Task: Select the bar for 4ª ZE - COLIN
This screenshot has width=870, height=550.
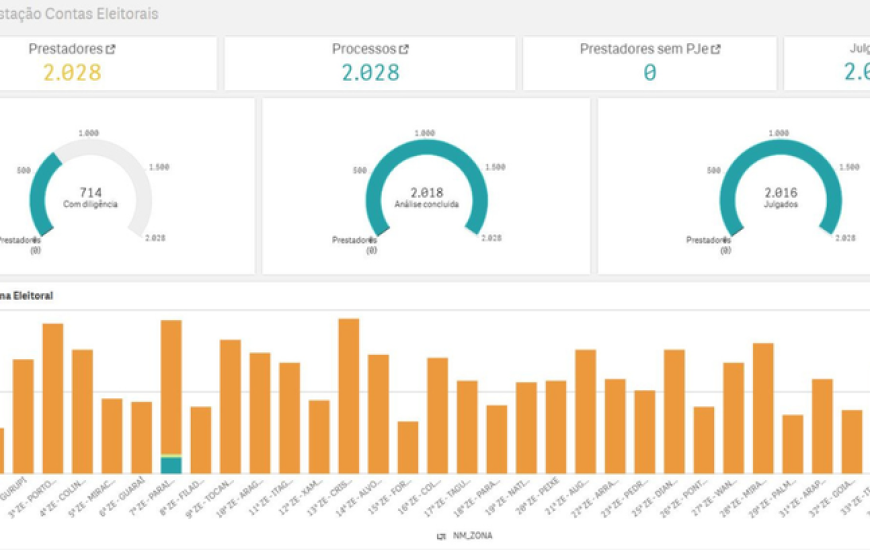Action: (82, 410)
